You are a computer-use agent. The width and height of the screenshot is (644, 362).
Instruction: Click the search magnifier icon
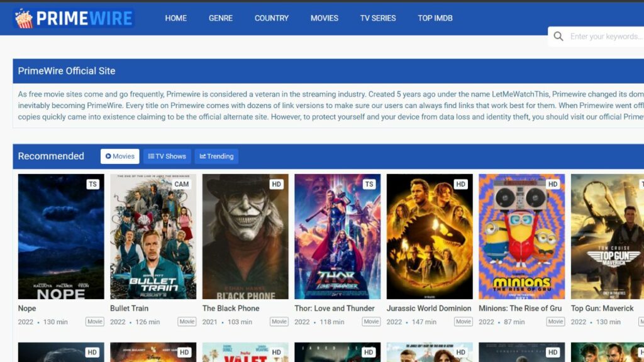558,36
